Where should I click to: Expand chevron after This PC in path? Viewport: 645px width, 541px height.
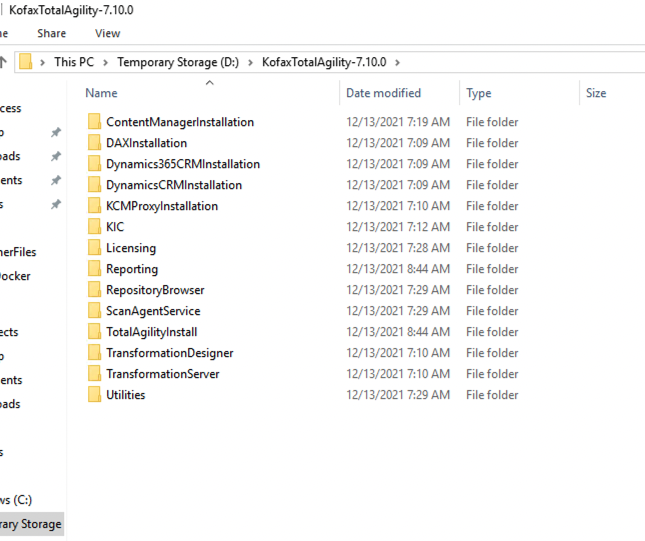106,63
